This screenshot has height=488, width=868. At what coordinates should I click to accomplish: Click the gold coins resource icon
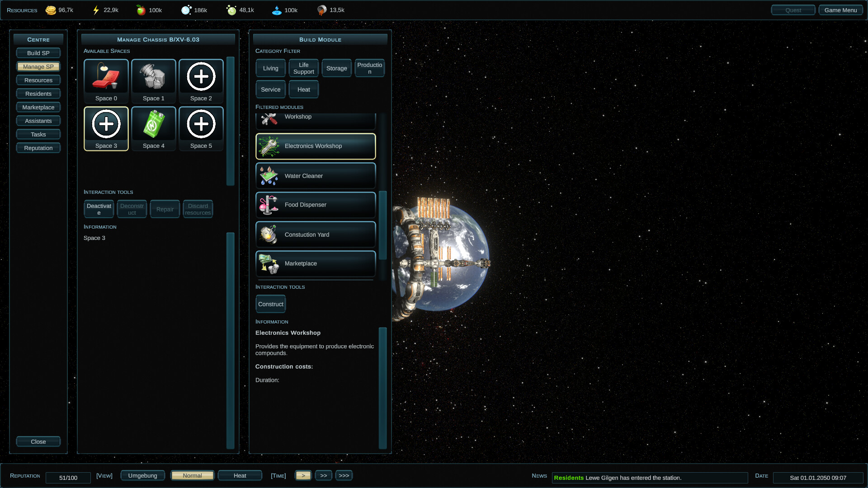click(51, 9)
